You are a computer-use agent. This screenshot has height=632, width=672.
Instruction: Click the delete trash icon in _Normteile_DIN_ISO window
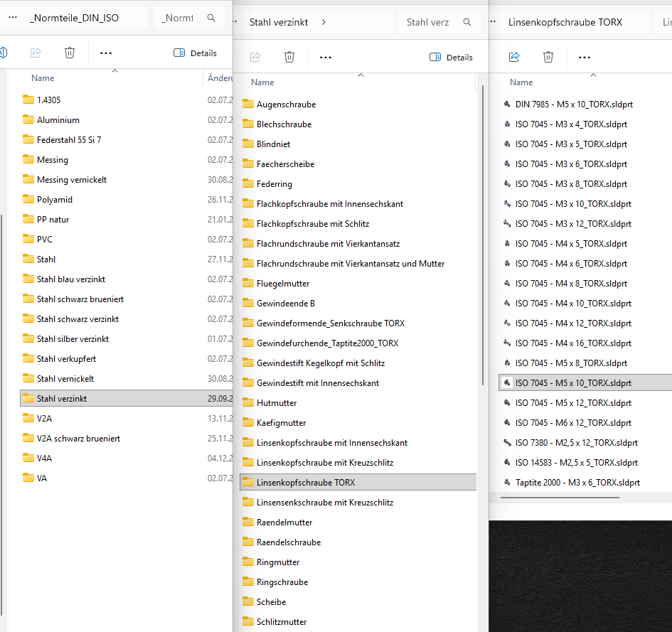70,53
